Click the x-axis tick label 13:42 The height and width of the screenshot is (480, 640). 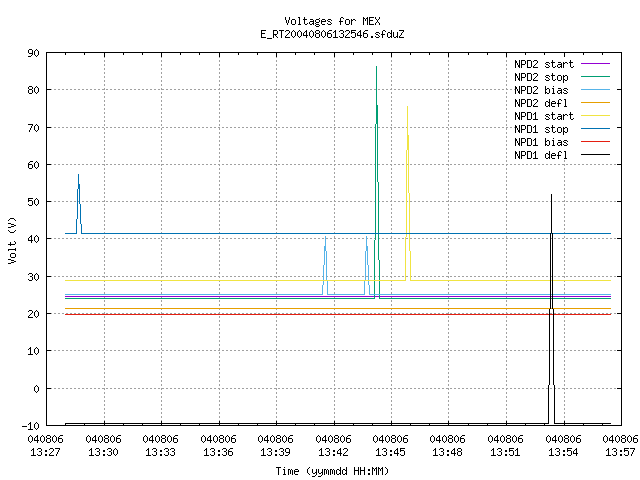[333, 452]
